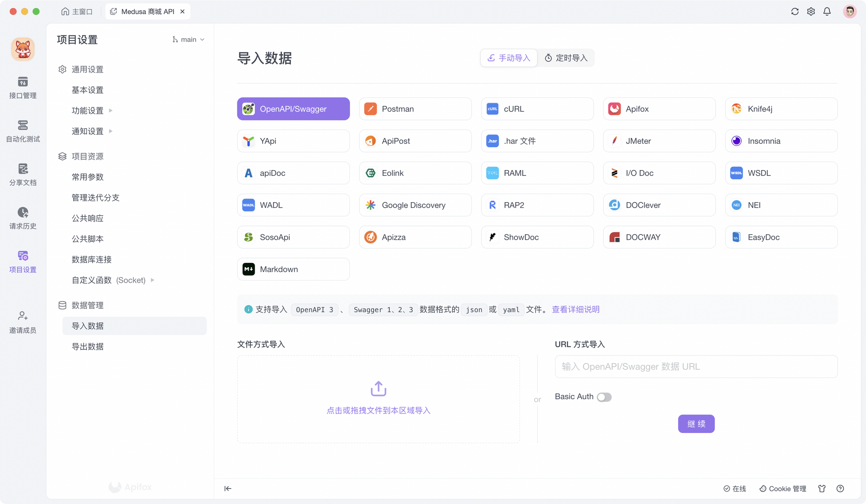Switch to 定时导入 mode

click(x=565, y=58)
